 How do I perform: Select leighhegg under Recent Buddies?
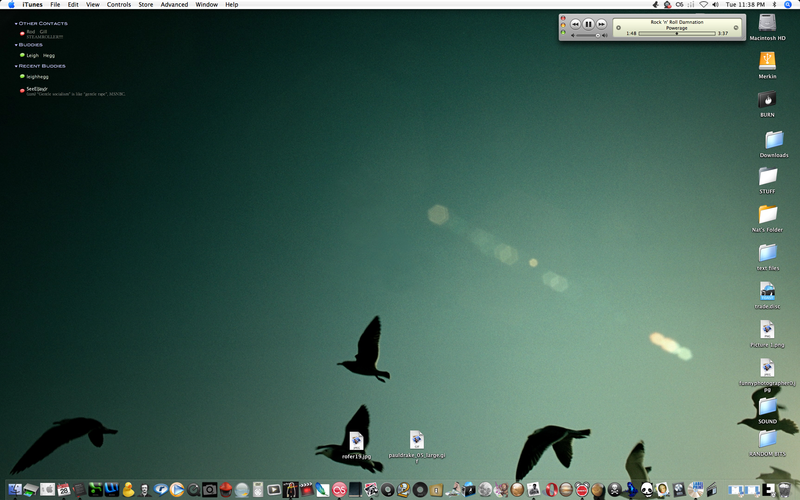tap(37, 77)
